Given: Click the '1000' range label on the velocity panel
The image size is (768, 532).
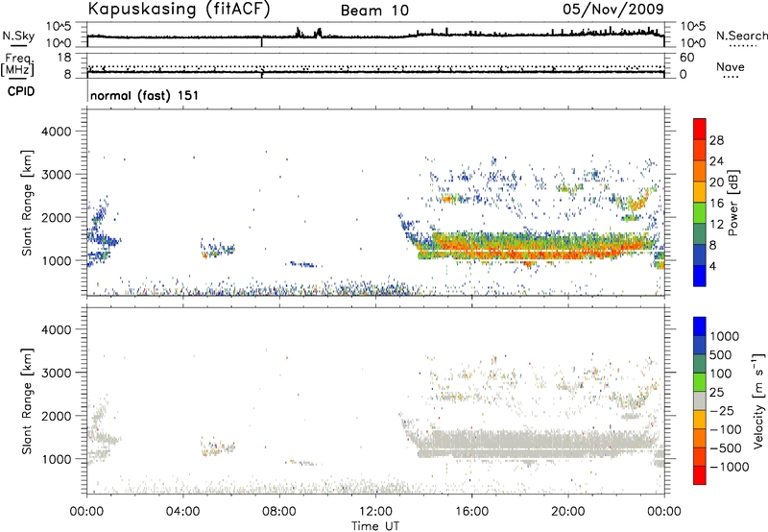Looking at the screenshot, I should (56, 459).
